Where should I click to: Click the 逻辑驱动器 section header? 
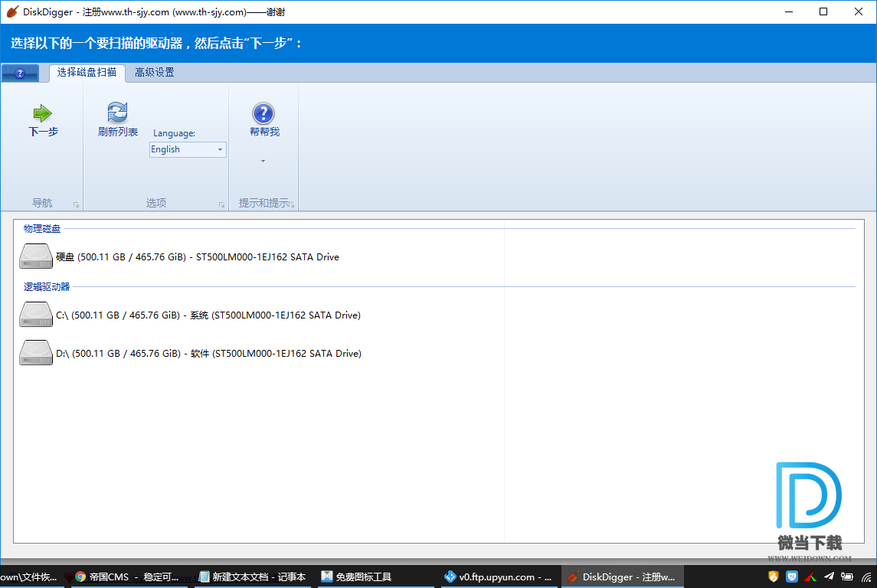(x=47, y=287)
